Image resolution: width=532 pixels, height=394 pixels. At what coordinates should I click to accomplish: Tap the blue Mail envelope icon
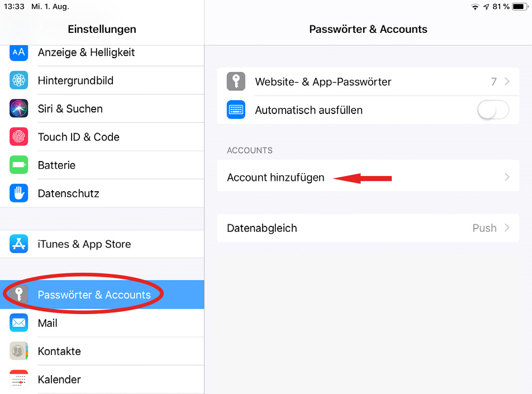tap(19, 323)
